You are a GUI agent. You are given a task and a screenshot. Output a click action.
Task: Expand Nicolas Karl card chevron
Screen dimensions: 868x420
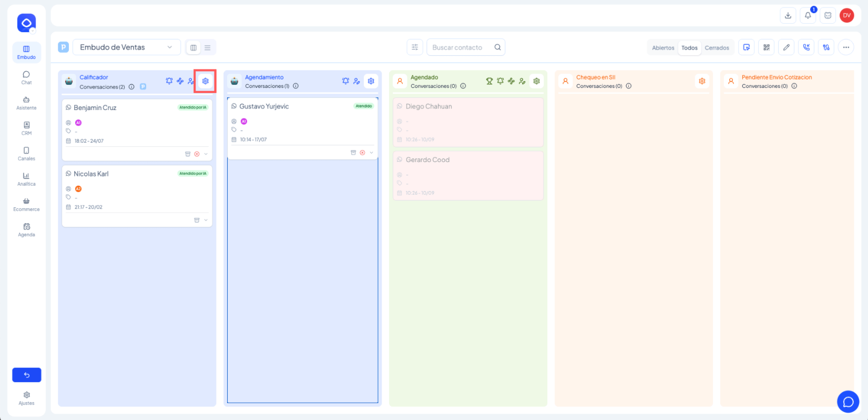click(x=206, y=221)
